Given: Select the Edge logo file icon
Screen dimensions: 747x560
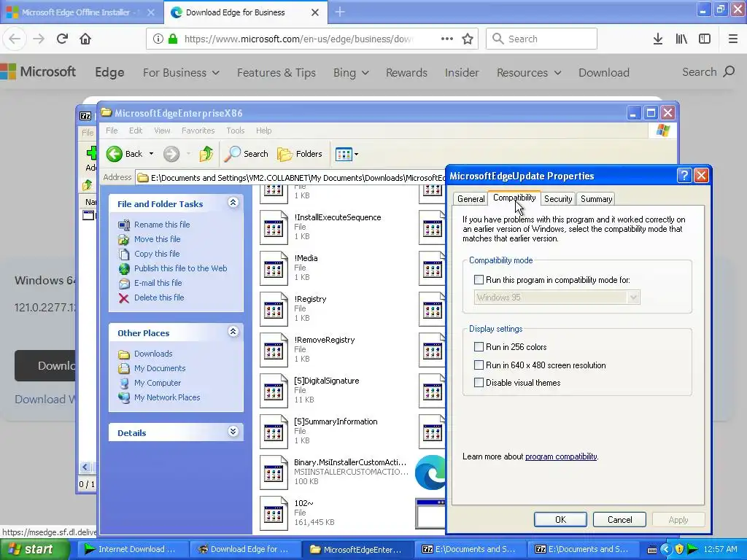Looking at the screenshot, I should pos(430,472).
